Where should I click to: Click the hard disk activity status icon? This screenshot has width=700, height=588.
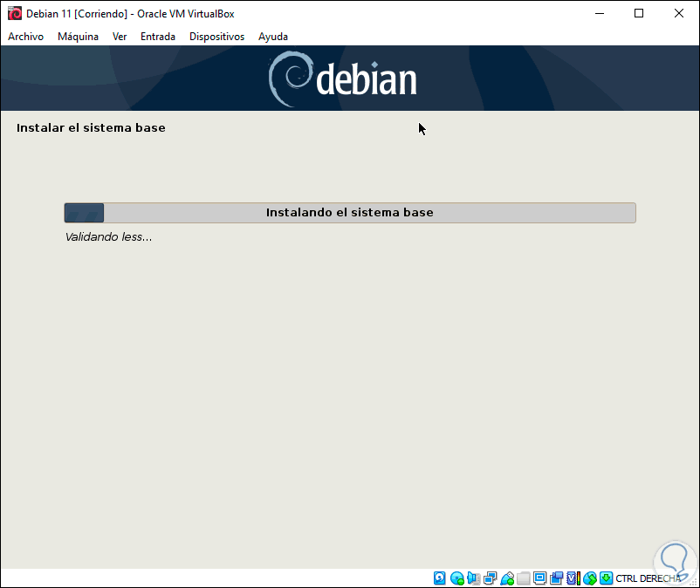pos(440,578)
